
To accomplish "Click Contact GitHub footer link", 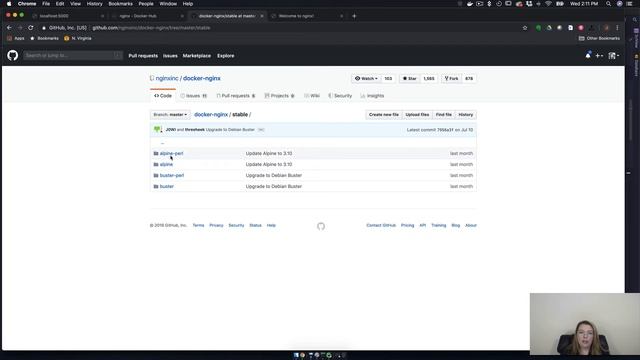I will 381,225.
